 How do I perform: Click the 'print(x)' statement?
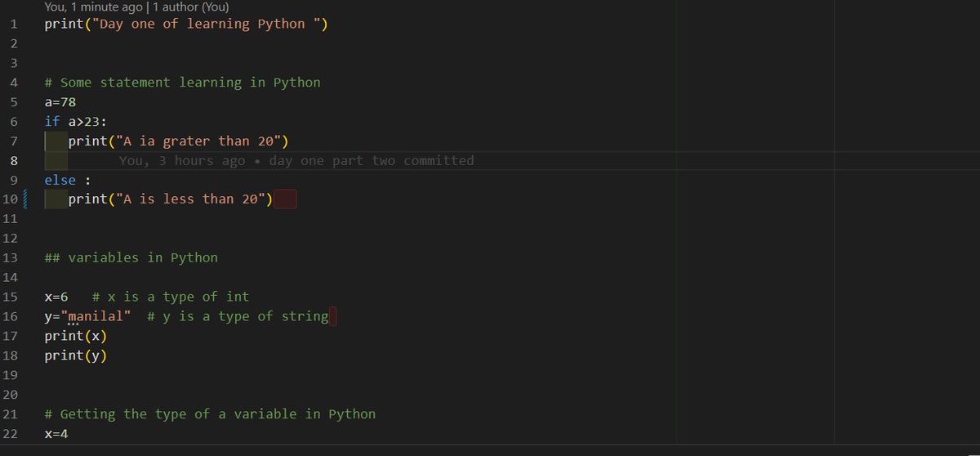[x=76, y=337]
